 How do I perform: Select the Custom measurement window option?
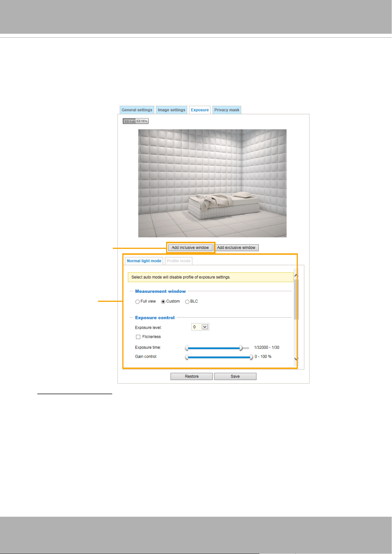click(x=163, y=302)
